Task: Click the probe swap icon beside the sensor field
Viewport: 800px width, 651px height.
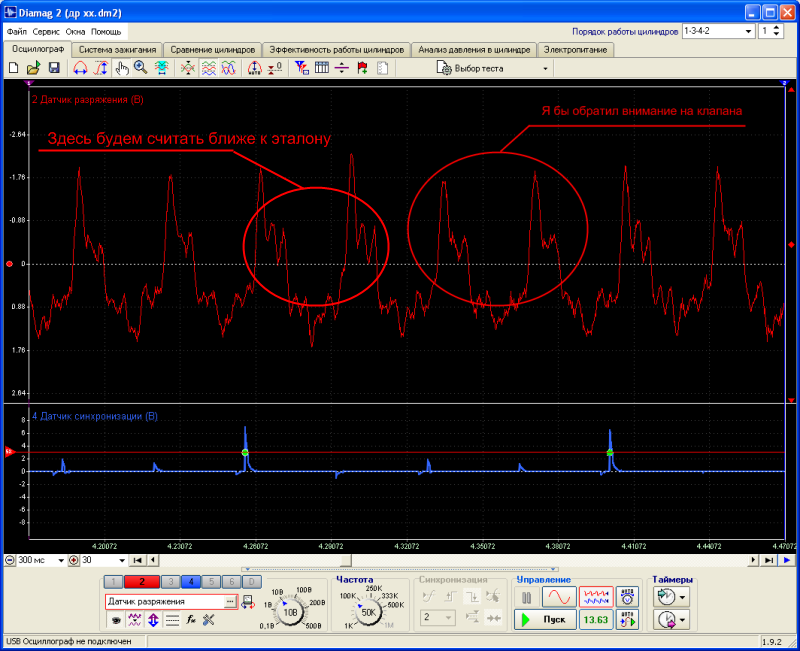Action: click(x=248, y=602)
